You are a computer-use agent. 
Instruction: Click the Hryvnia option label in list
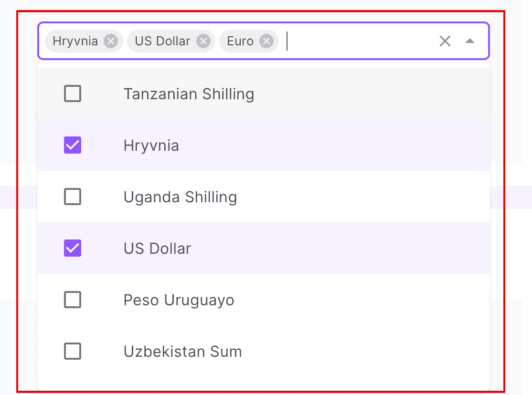tap(151, 146)
